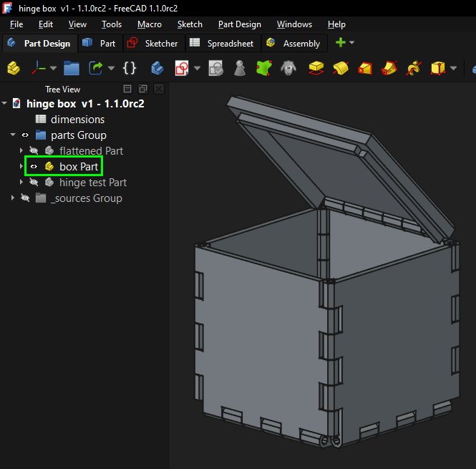Click the folder icon of parts Group
Viewport: 476px width, 469px height.
pyautogui.click(x=41, y=135)
